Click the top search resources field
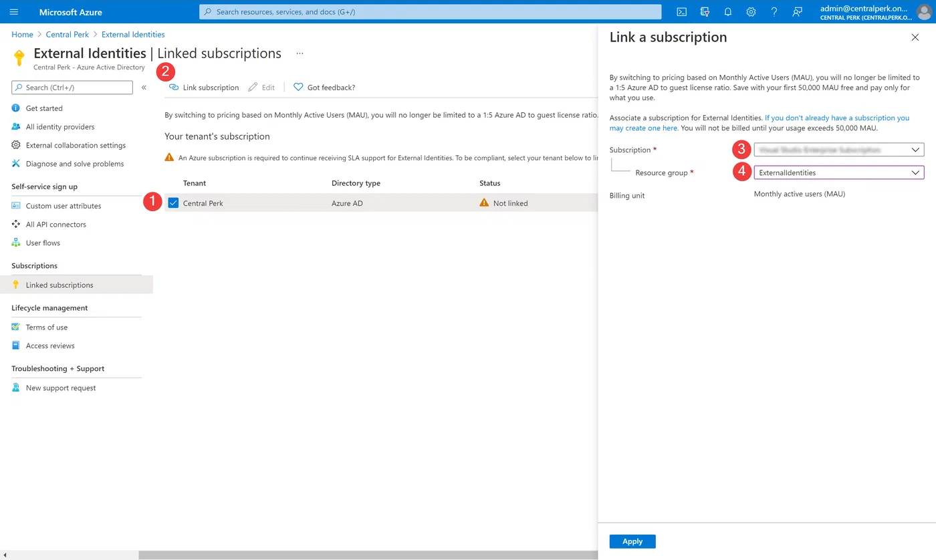936x560 pixels. click(430, 12)
